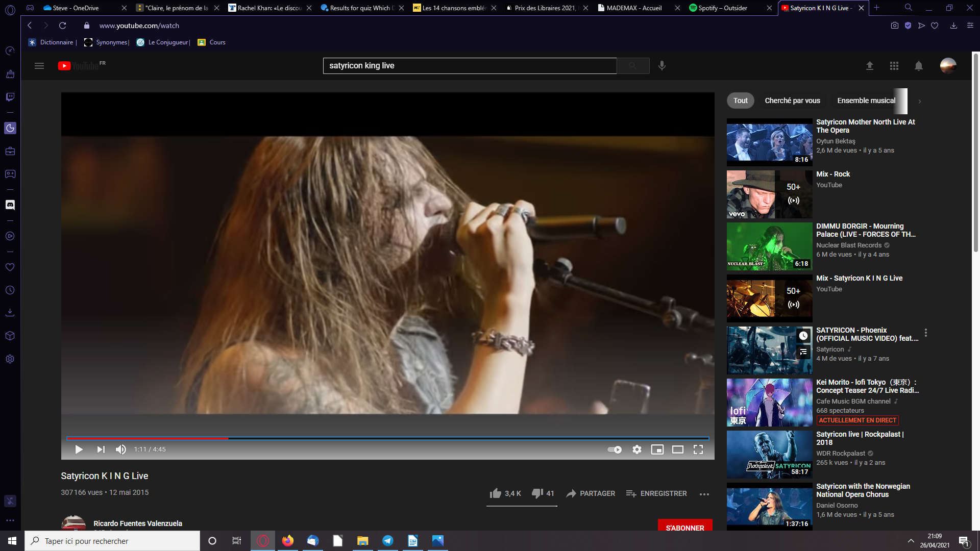The image size is (980, 551).
Task: Open video settings gear
Action: pos(637,449)
